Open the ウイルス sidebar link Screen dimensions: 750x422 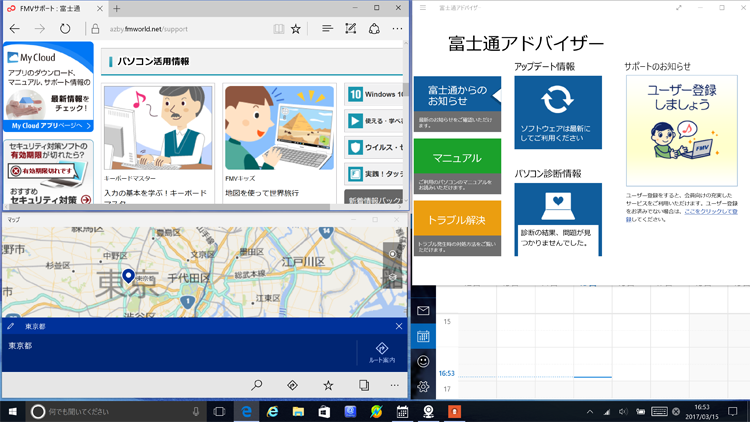tap(375, 147)
